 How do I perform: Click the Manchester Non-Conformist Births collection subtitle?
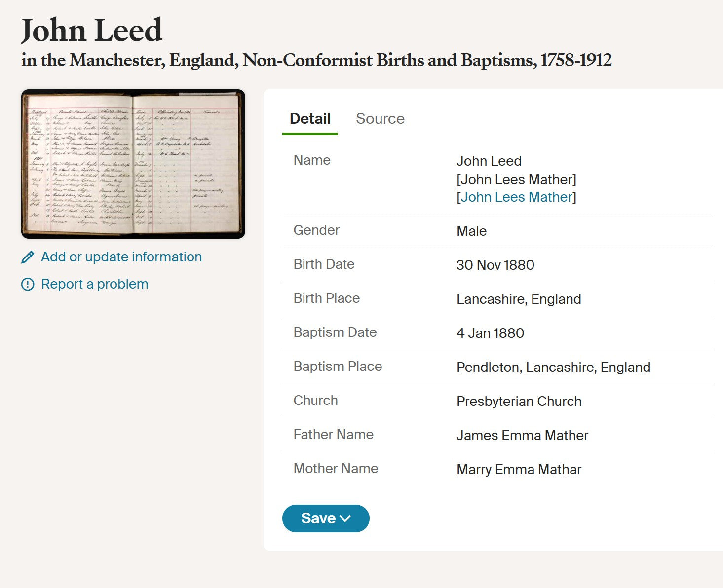pyautogui.click(x=316, y=60)
